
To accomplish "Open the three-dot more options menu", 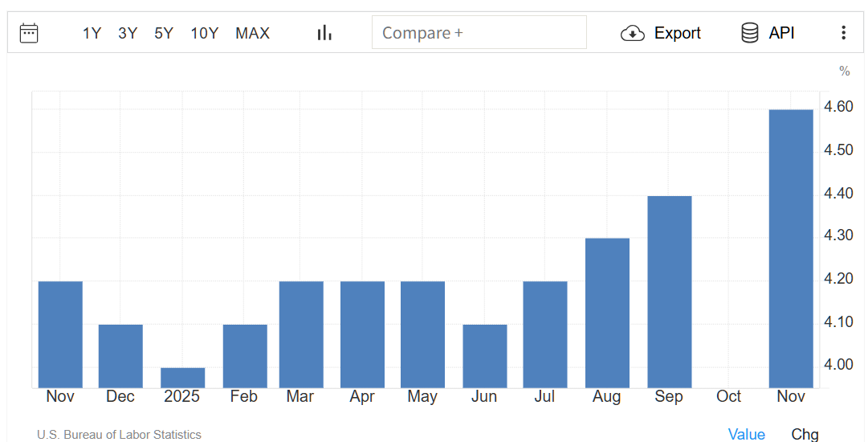I will (x=843, y=33).
